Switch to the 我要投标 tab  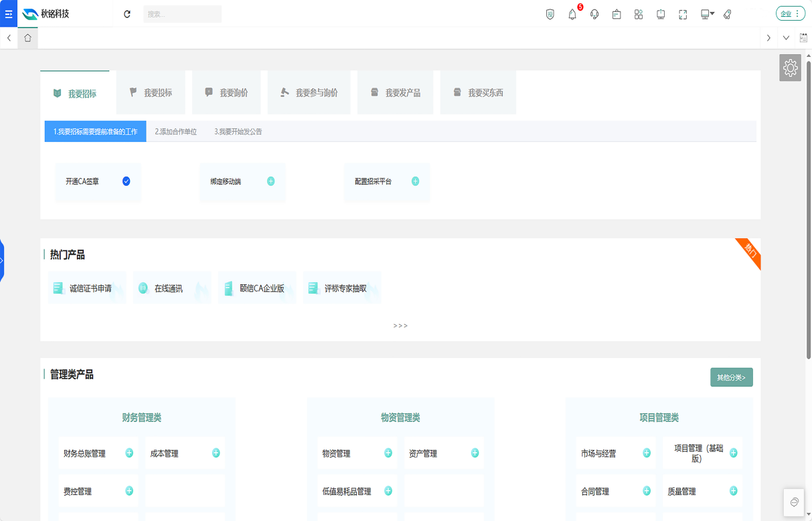point(151,93)
